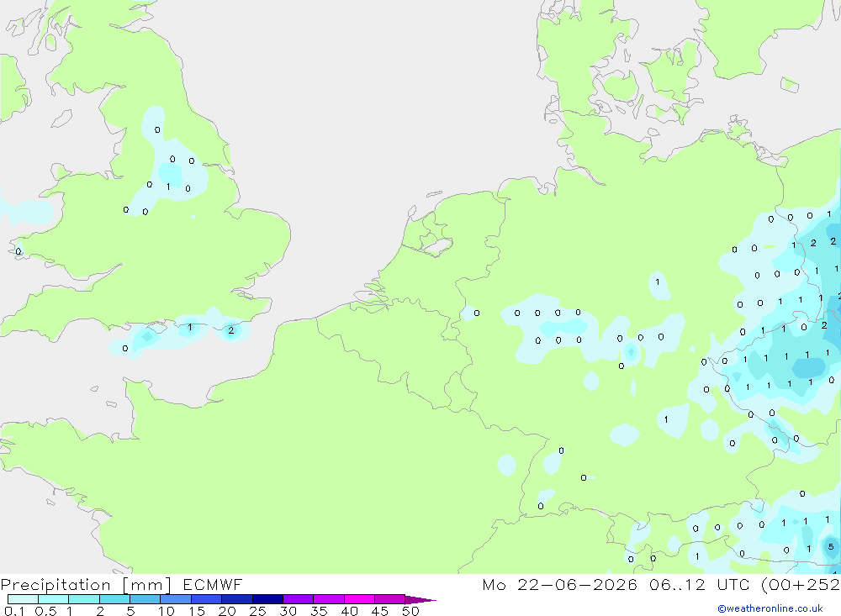Select the 0.5–1 mm legend color box
Viewport: 841px width, 616px height.
coord(54,599)
